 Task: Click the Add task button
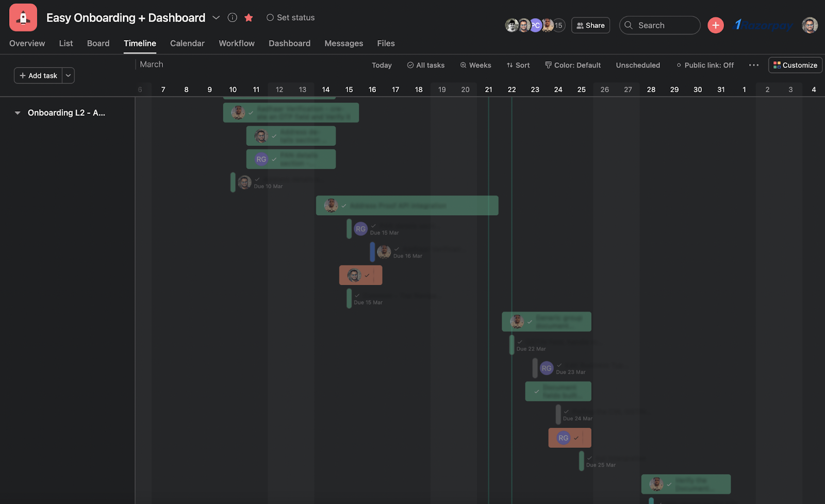click(38, 75)
